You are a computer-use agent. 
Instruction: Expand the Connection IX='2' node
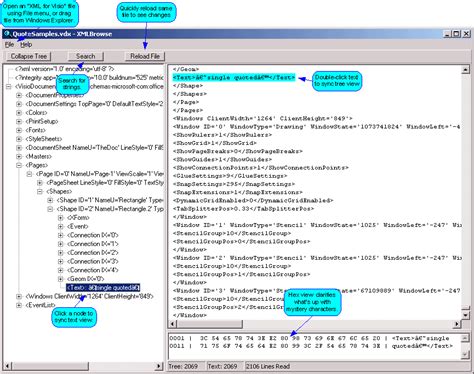tap(60, 253)
